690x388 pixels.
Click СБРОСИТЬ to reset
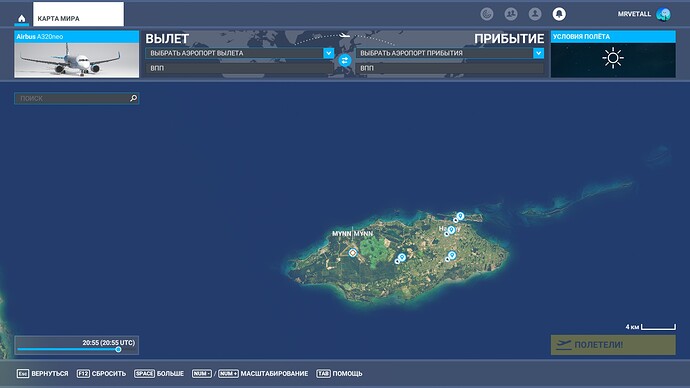[109, 373]
